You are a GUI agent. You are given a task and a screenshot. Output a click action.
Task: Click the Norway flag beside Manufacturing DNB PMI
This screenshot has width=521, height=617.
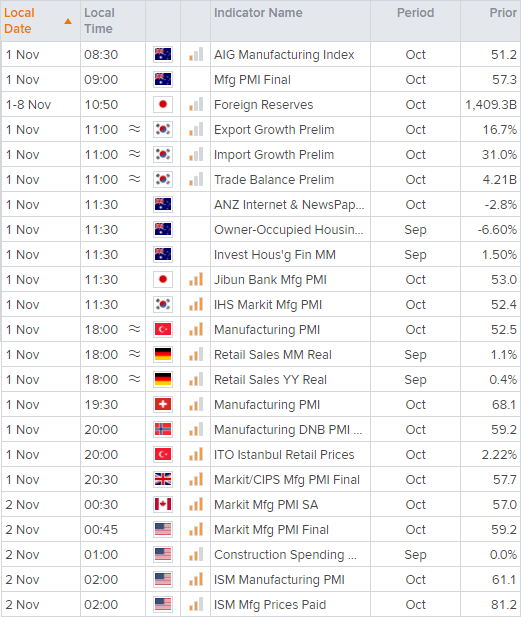(163, 429)
